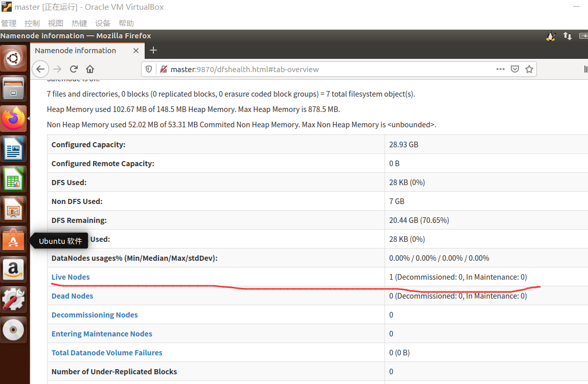588x384 pixels.
Task: Click the Configured Remote Capacity label
Action: click(x=103, y=164)
